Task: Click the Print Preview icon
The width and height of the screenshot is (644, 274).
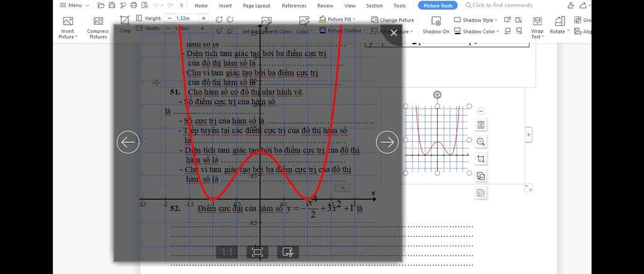Action: [144, 5]
